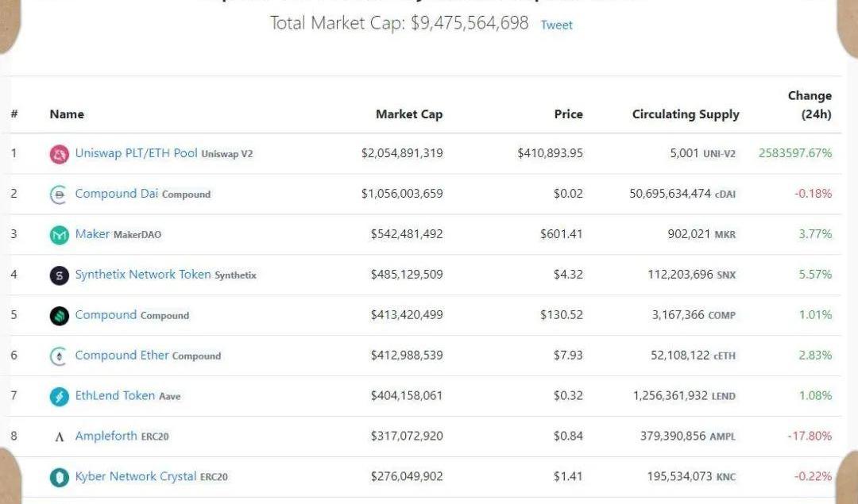Open the Maker token page link
This screenshot has width=858, height=504.
coord(92,234)
